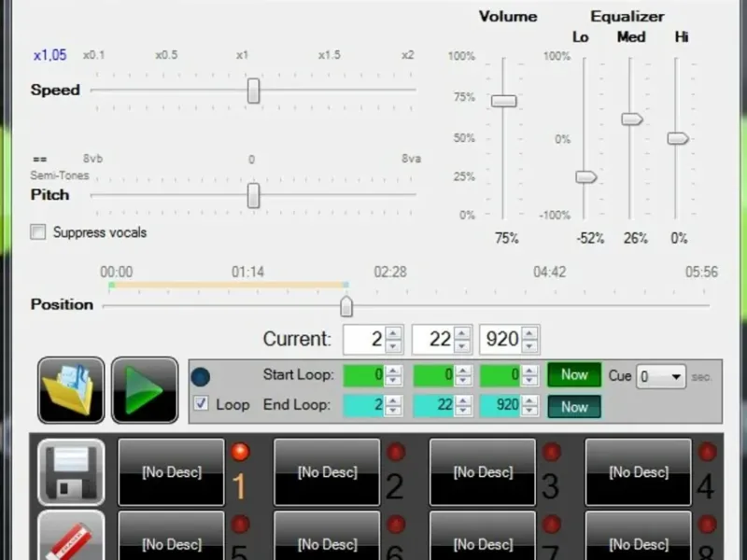This screenshot has width=747, height=560.
Task: Click the Med equalizer slider thumb
Action: [x=632, y=119]
